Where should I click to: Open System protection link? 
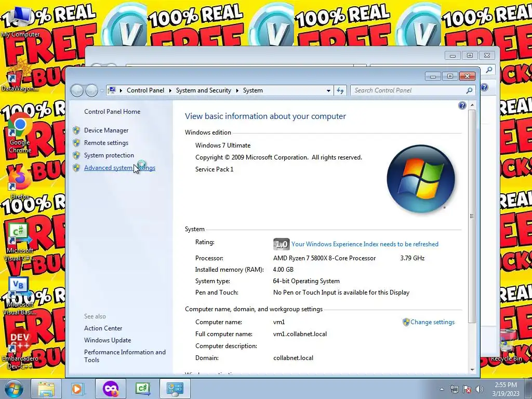109,155
